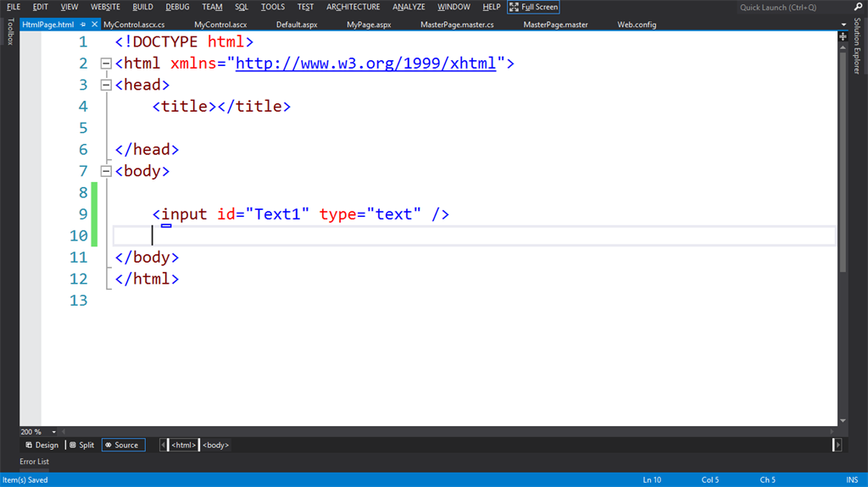
Task: Click the tag navigator left arrow
Action: [164, 445]
